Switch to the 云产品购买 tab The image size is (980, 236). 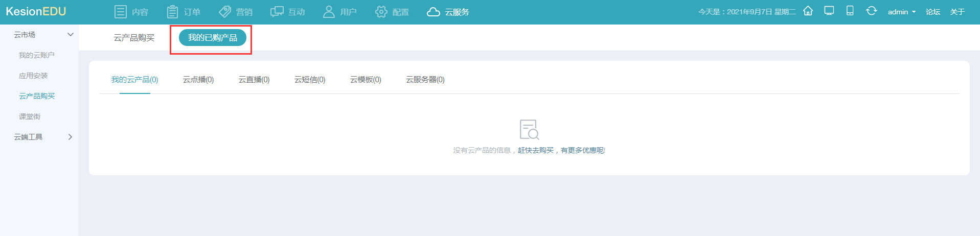134,38
